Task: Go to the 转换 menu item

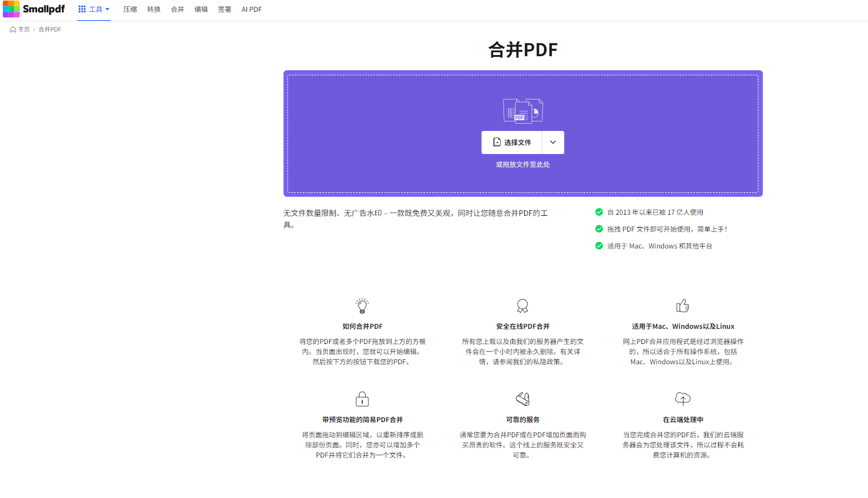Action: (154, 10)
